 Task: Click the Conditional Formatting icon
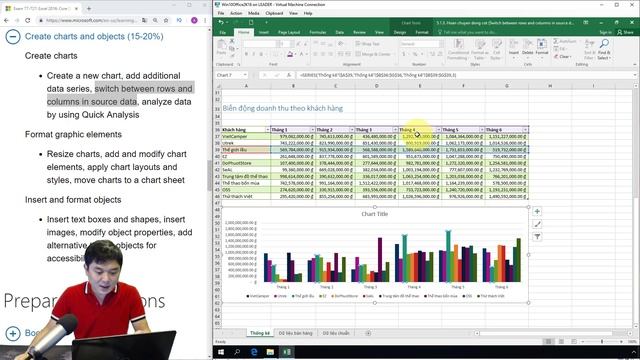click(x=458, y=44)
